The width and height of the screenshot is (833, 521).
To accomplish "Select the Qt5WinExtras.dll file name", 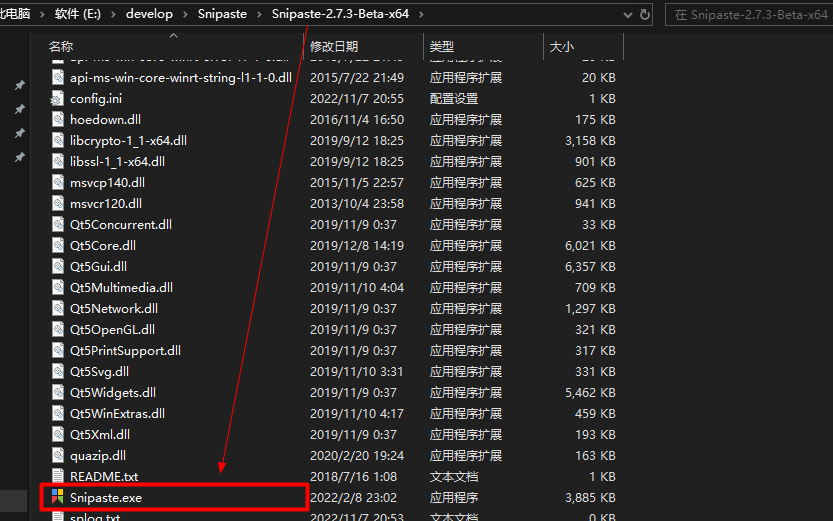I will (x=117, y=413).
